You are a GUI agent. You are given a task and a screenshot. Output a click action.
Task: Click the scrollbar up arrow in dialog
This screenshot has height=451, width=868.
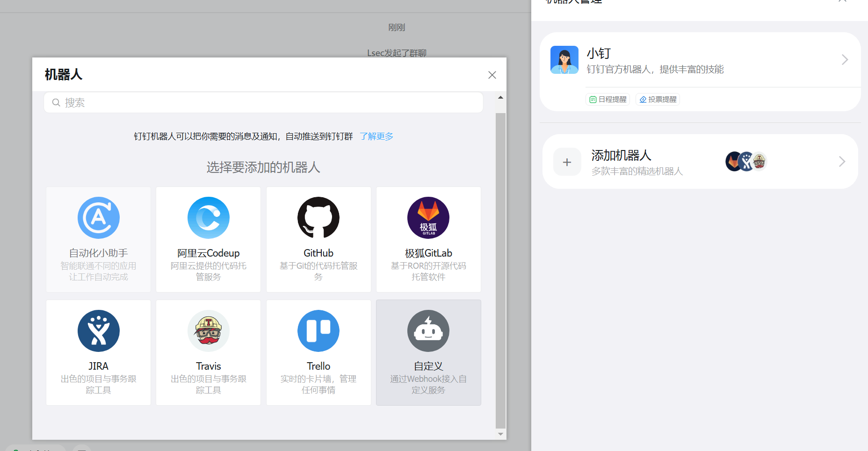pos(500,98)
